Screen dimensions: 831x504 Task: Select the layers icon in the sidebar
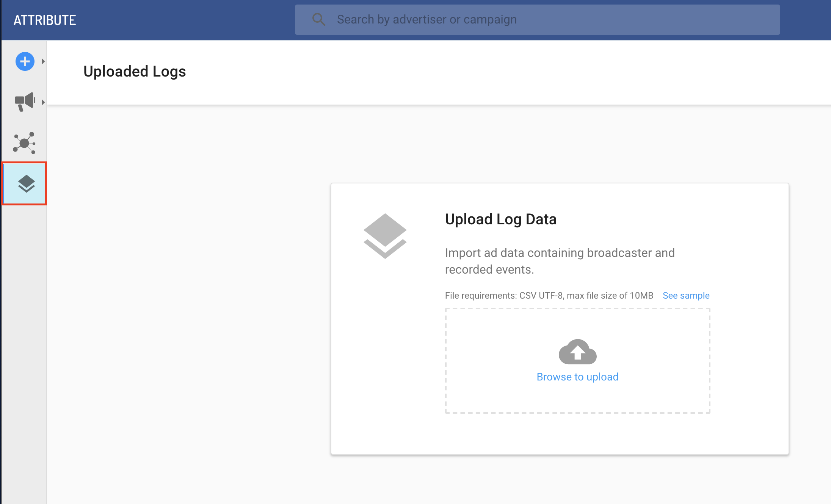[x=26, y=184]
